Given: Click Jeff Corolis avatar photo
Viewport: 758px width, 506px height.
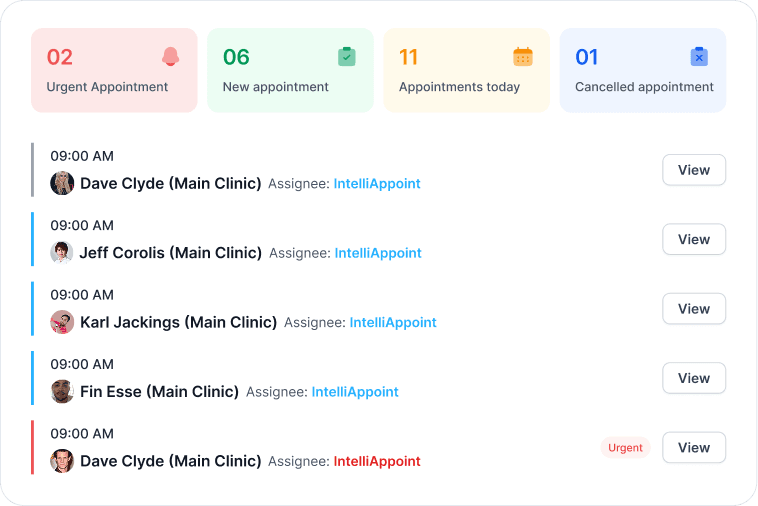Looking at the screenshot, I should coord(62,253).
